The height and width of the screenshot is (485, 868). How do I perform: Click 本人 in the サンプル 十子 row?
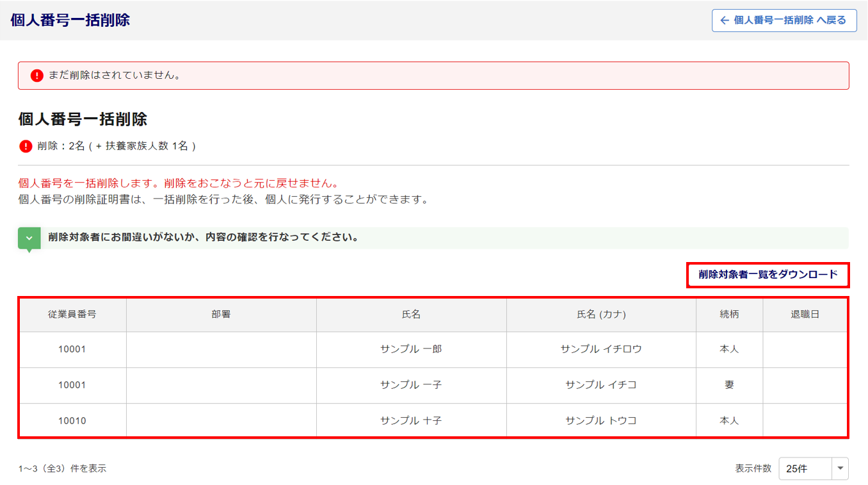pyautogui.click(x=729, y=421)
